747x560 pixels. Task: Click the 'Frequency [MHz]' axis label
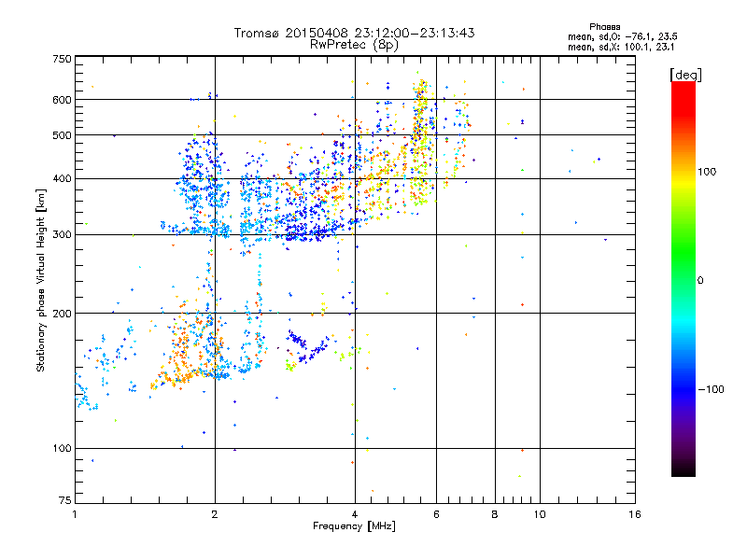354,526
